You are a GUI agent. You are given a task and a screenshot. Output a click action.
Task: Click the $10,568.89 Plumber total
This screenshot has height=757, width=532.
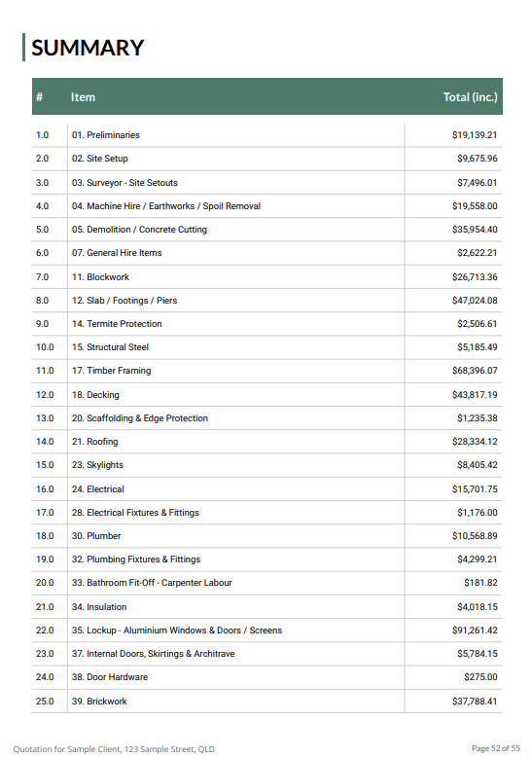click(475, 536)
